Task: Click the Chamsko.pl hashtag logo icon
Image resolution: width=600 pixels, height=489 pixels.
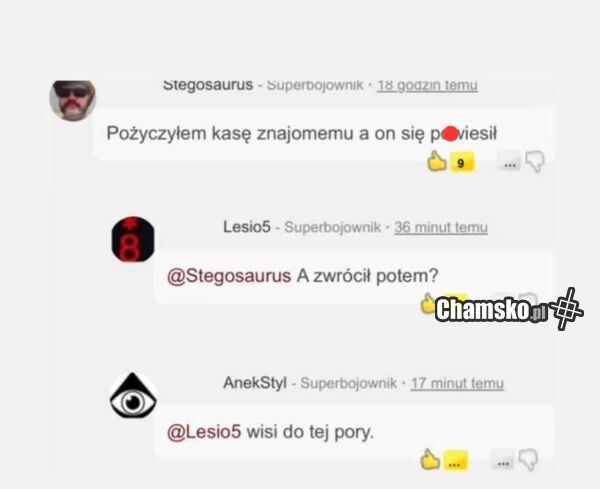Action: point(567,309)
